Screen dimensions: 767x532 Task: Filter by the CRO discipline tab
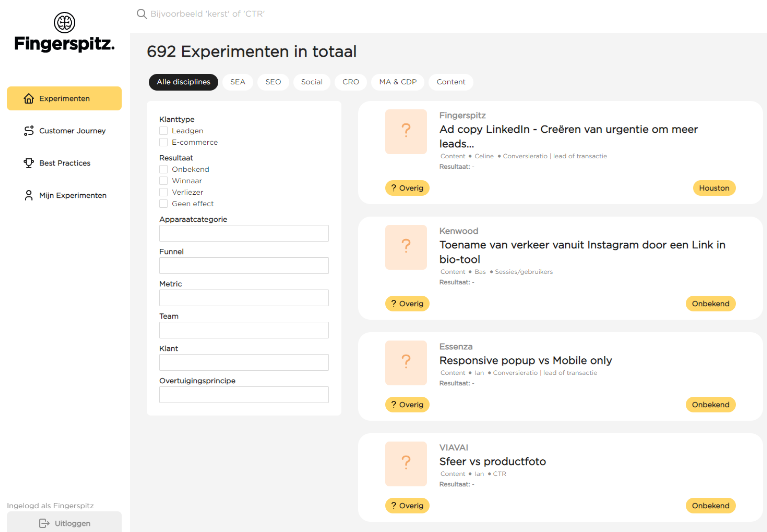[351, 82]
